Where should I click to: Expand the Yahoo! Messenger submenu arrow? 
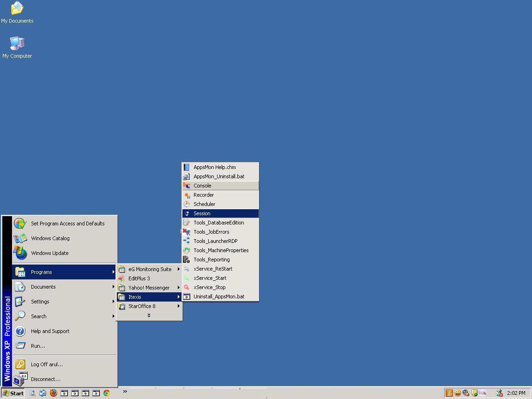[178, 288]
